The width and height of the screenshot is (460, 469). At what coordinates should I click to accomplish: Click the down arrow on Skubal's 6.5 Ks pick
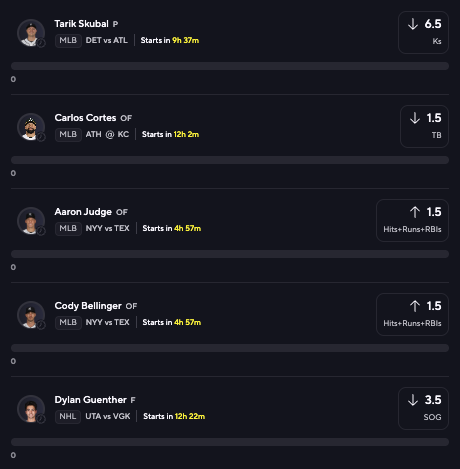point(413,24)
